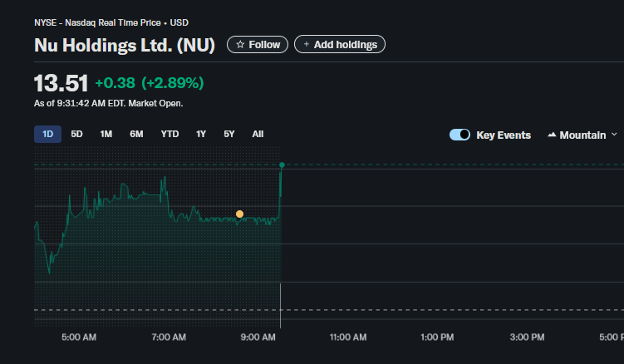Image resolution: width=624 pixels, height=364 pixels.
Task: Click the Key Events label
Action: coord(504,135)
